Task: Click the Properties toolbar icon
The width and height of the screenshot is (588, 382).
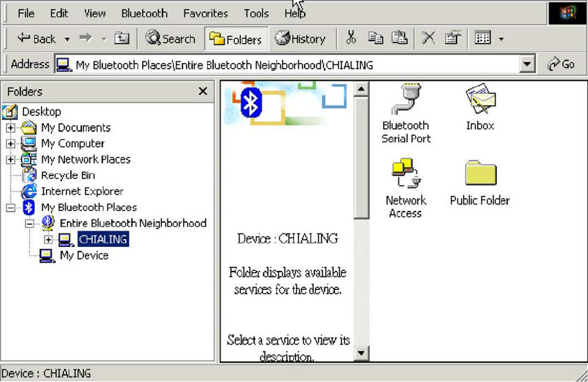Action: (x=452, y=38)
